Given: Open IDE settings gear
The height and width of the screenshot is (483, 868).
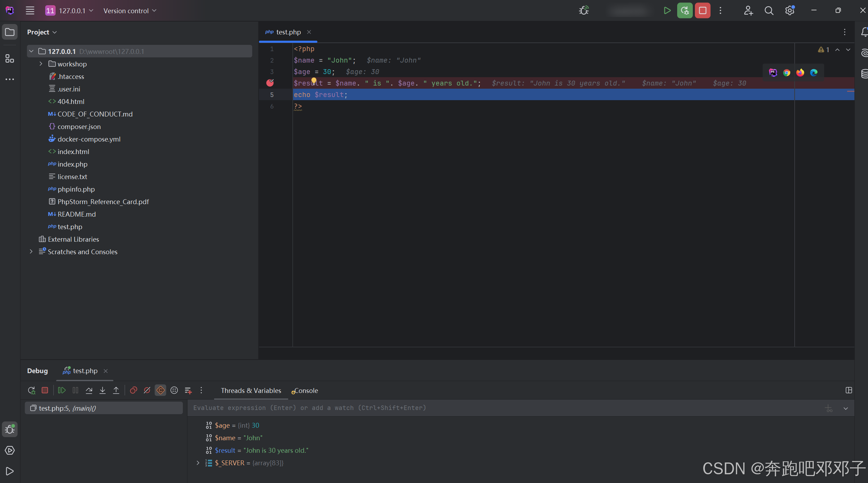Looking at the screenshot, I should [790, 10].
